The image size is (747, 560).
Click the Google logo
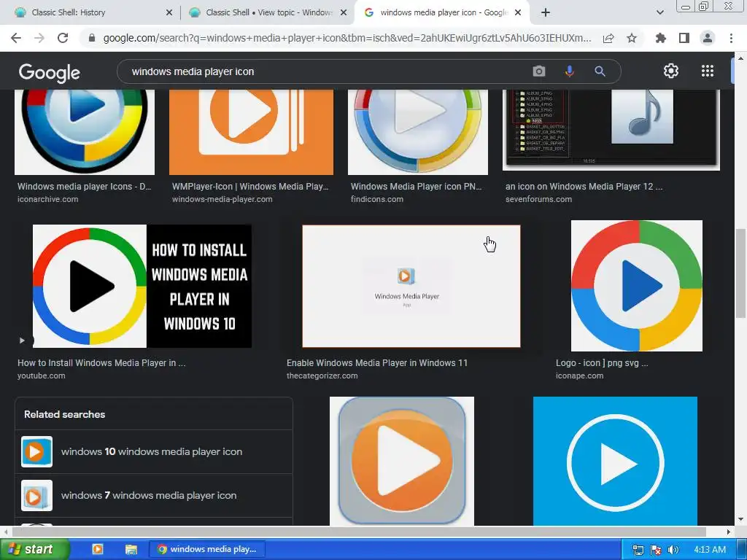coord(50,72)
